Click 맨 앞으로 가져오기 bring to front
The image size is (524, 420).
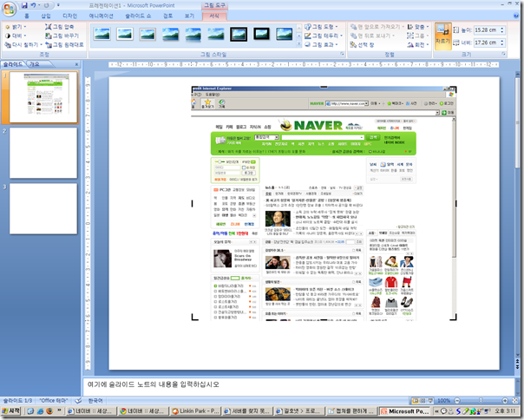[x=377, y=26]
